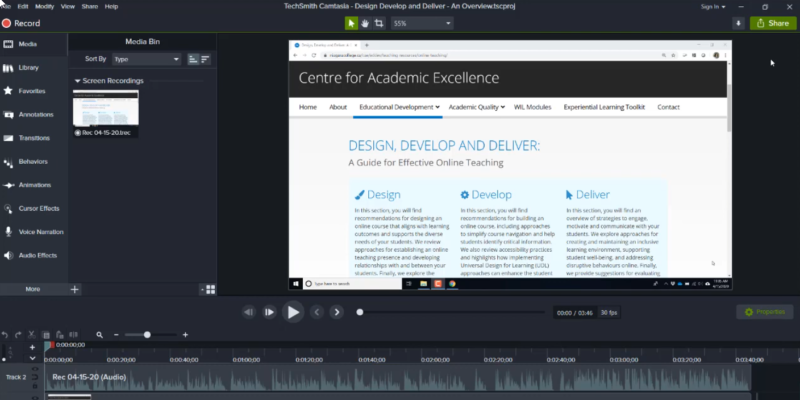800x400 pixels.
Task: Click the 30 fps frame rate button
Action: point(610,313)
